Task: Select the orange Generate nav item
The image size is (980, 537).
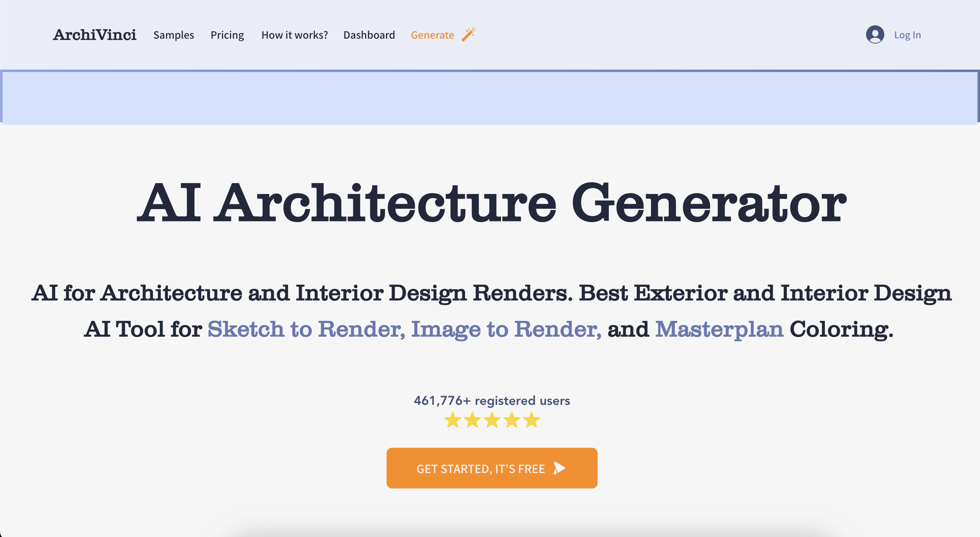Action: 432,35
